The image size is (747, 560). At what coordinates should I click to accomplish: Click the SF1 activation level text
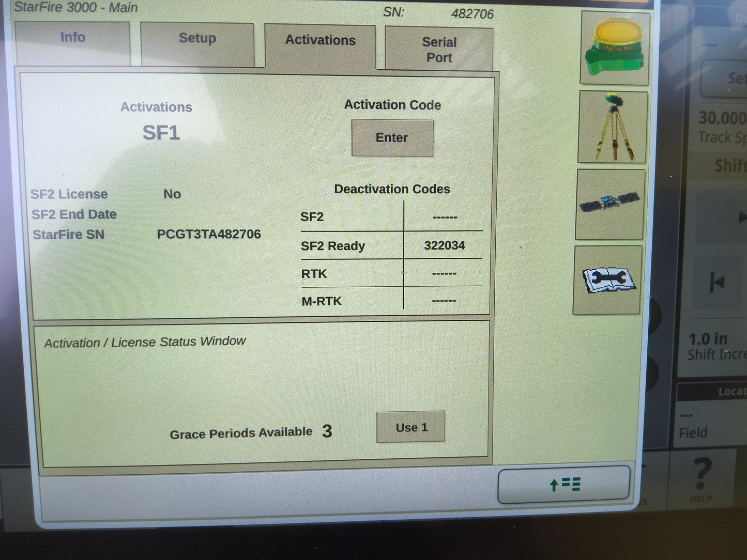(x=161, y=133)
